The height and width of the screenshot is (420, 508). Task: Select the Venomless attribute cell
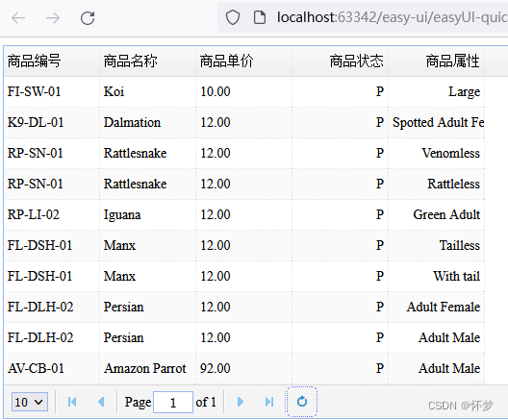click(x=437, y=153)
